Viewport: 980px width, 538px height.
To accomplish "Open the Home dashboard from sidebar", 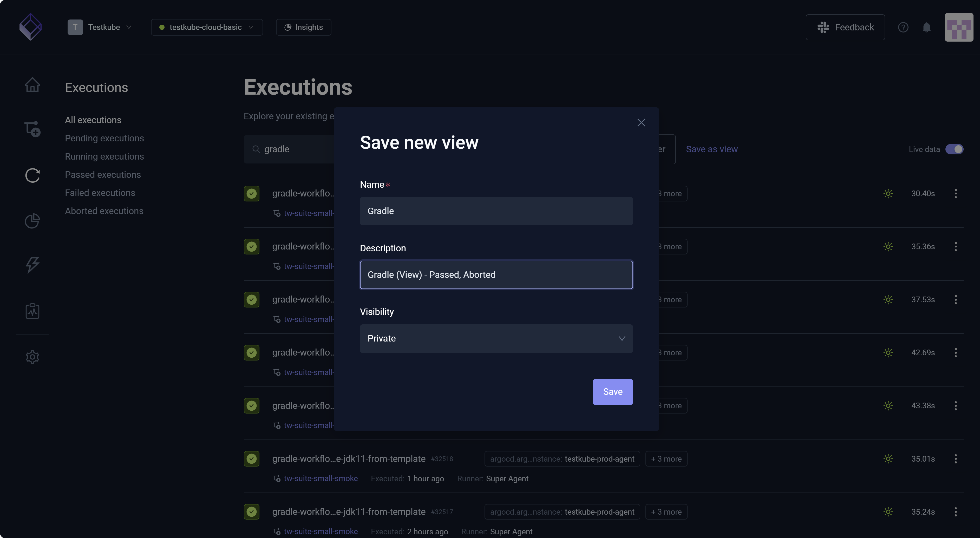I will (x=32, y=84).
